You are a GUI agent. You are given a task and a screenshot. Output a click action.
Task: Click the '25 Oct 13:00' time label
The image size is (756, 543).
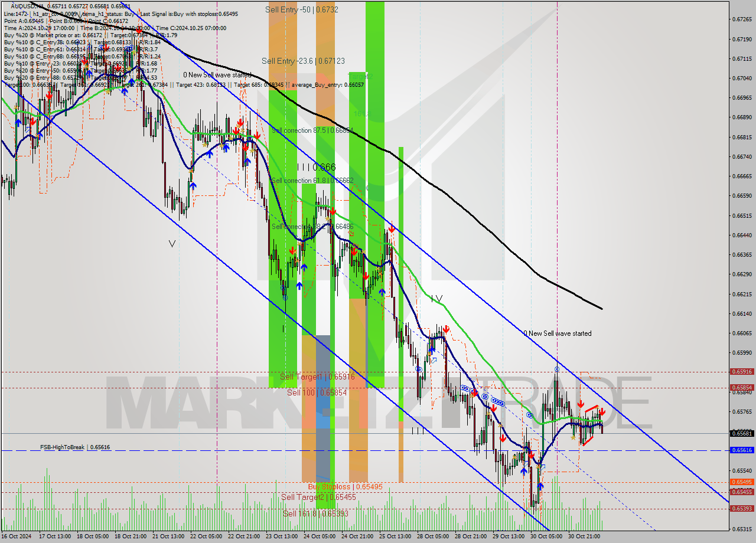[x=395, y=537]
